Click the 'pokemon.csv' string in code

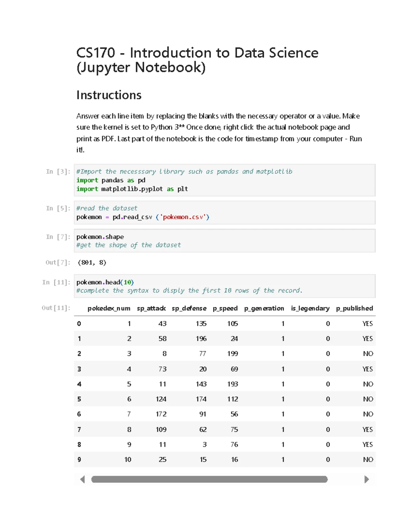[184, 217]
